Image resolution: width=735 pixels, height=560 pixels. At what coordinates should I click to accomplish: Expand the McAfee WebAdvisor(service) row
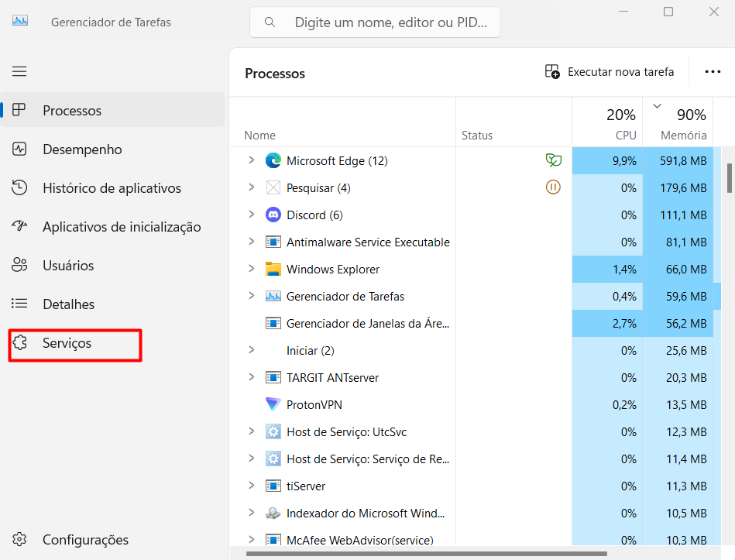(x=251, y=539)
